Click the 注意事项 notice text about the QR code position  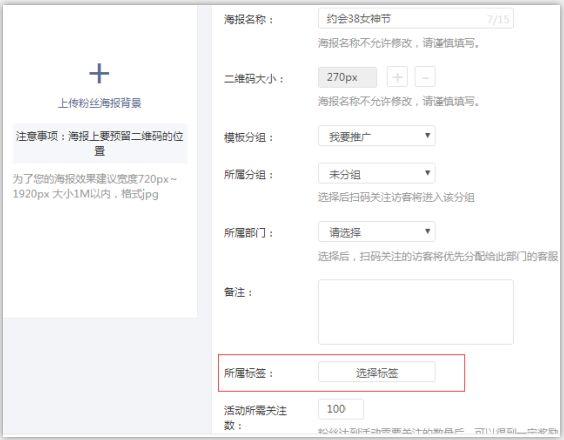100,143
